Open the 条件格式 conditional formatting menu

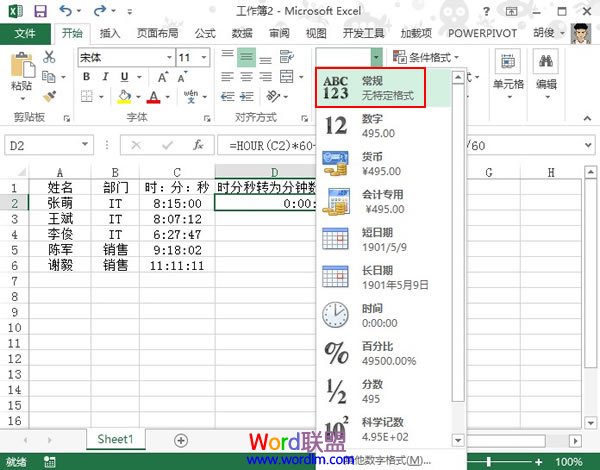pos(426,57)
